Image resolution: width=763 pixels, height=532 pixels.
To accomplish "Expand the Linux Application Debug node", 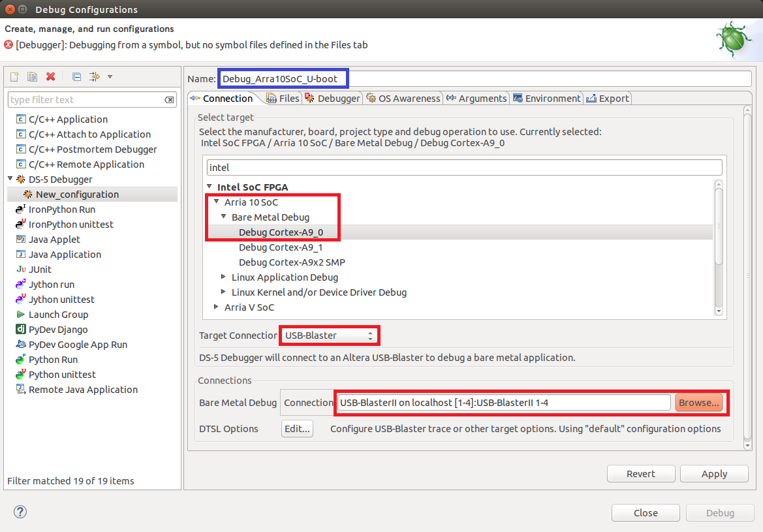I will coord(224,277).
